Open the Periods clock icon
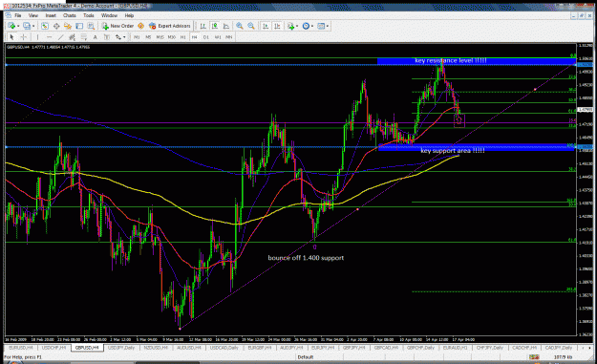The image size is (597, 364). click(x=306, y=26)
